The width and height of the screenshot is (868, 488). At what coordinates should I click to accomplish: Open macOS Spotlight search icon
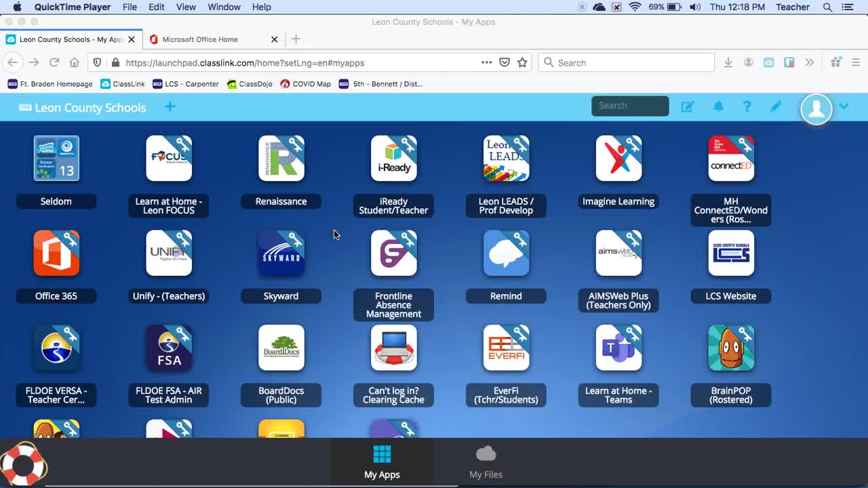tap(827, 7)
